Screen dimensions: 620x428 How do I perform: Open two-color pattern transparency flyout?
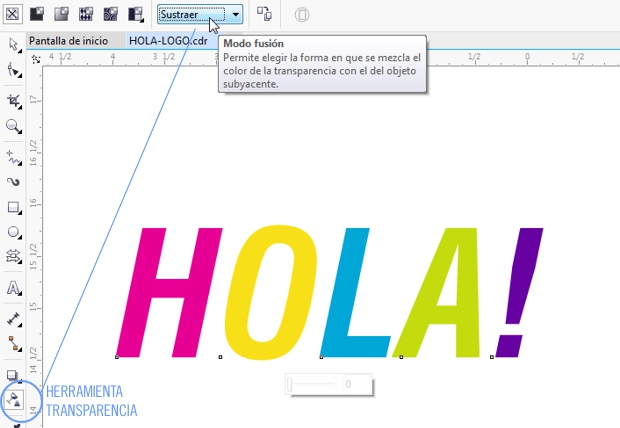pos(135,14)
